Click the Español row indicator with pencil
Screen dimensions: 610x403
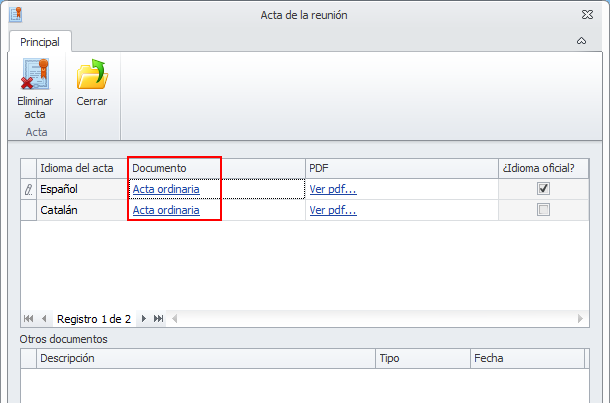point(28,189)
